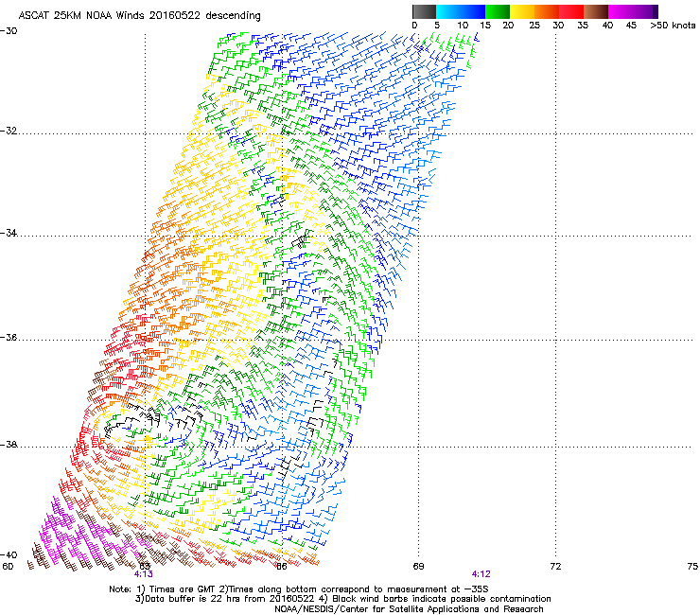Click the red 30-35 knots legend swatch

pos(571,11)
